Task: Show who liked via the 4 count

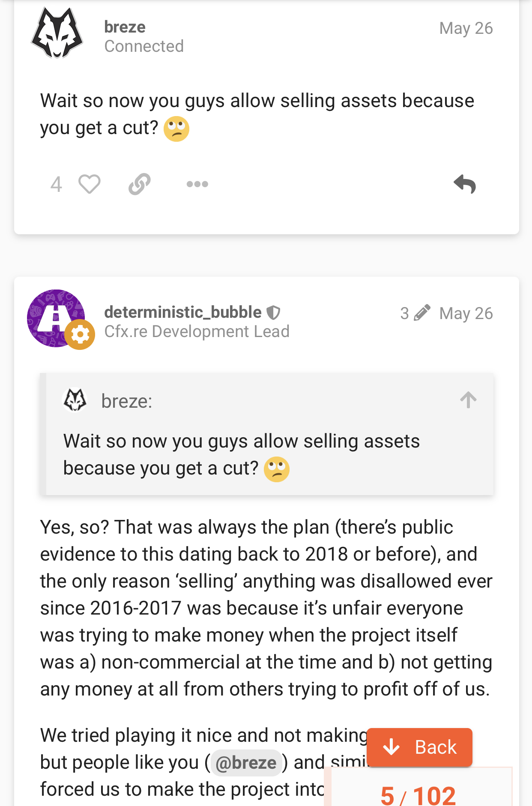Action: coord(56,185)
